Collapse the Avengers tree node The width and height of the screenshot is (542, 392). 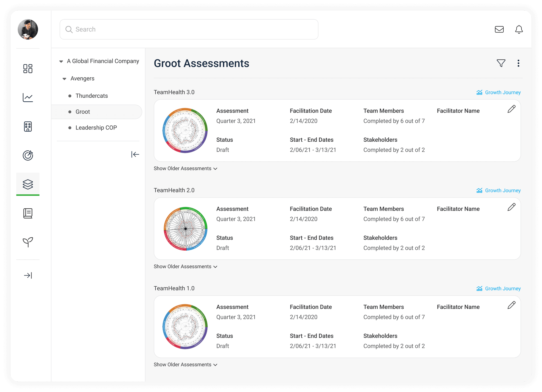pos(64,79)
